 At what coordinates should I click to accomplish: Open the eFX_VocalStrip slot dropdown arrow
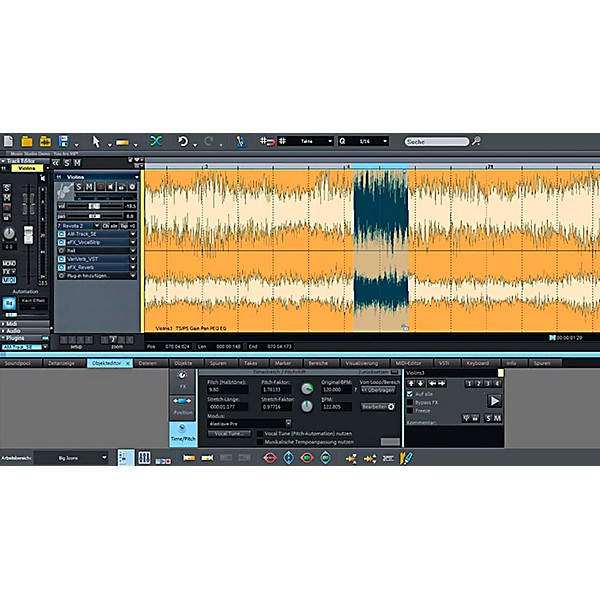coord(133,242)
